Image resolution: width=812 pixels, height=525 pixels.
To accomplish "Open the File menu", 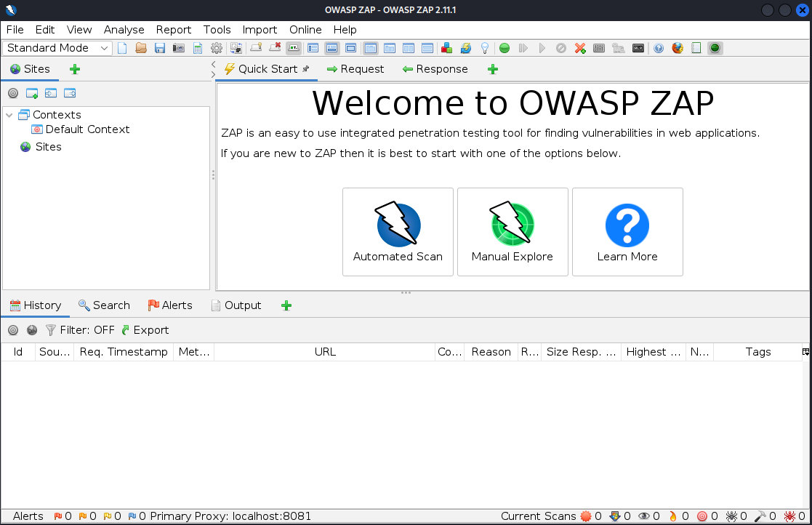I will click(15, 30).
